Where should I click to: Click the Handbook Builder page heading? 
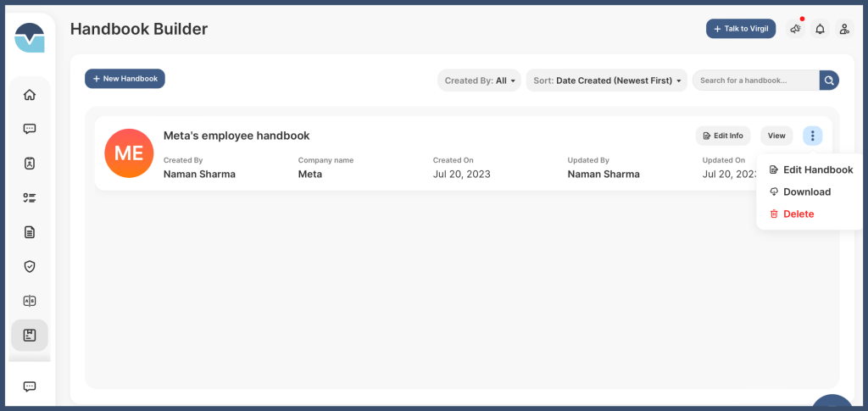coord(139,29)
